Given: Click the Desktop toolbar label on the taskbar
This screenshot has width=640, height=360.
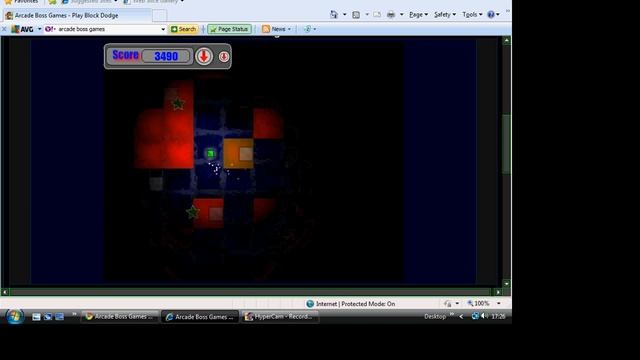Looking at the screenshot, I should click(x=435, y=316).
